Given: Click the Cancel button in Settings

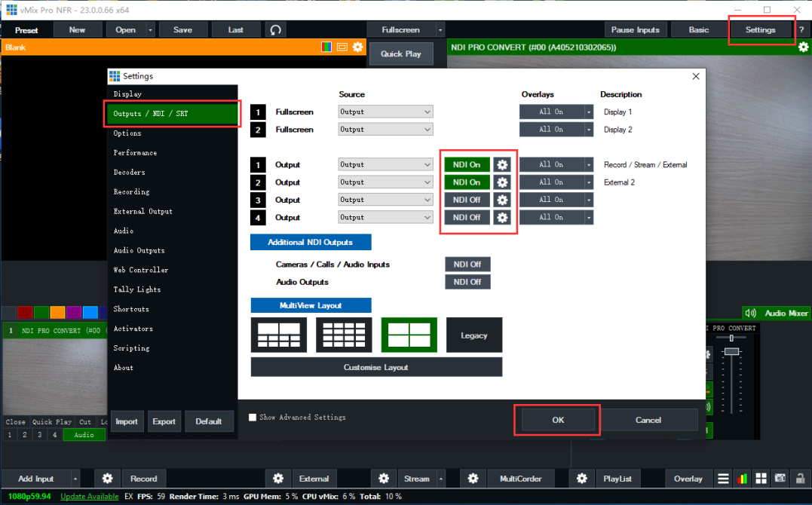Looking at the screenshot, I should [648, 420].
